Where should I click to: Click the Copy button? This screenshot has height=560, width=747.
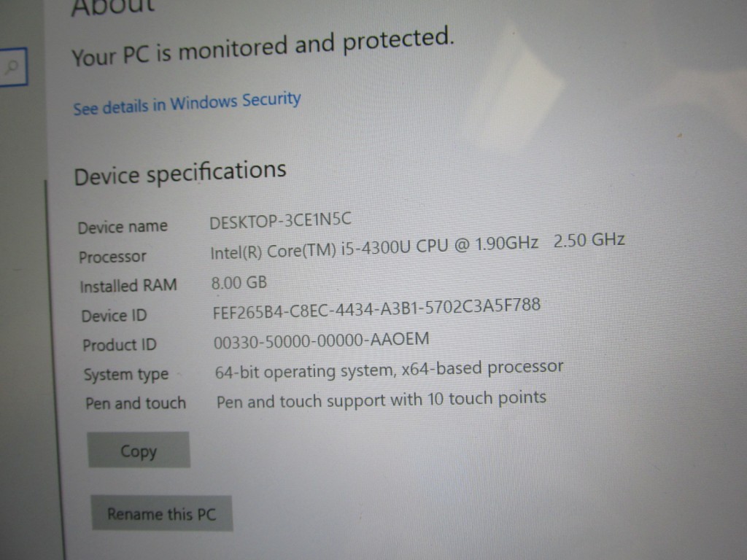(139, 450)
